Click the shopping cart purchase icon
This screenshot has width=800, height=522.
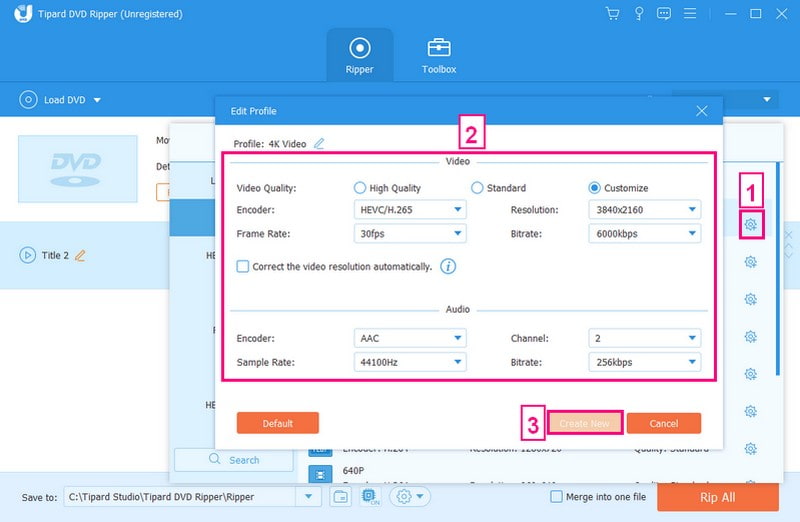pyautogui.click(x=613, y=14)
